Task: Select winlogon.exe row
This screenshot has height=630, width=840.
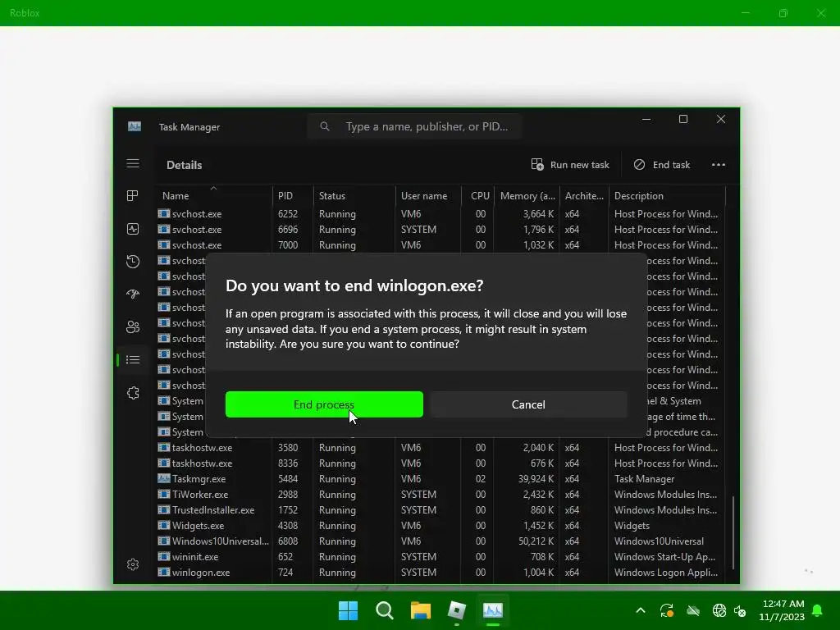Action: coord(441,572)
